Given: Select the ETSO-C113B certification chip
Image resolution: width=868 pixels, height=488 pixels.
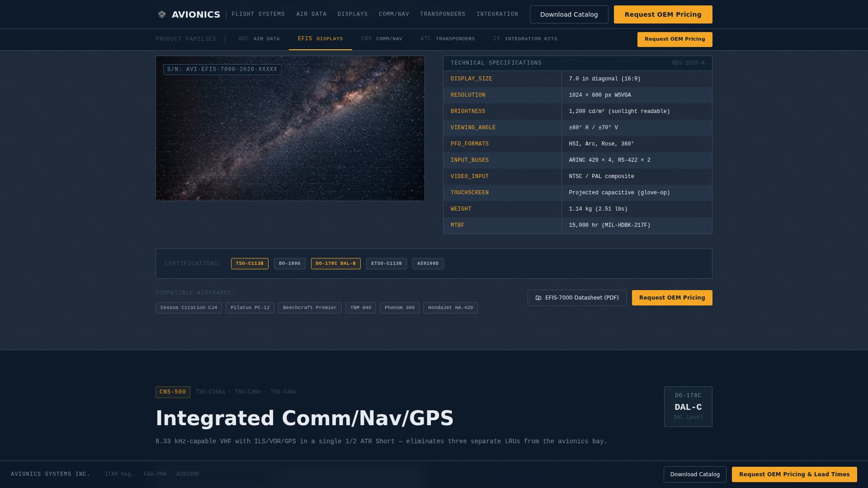Looking at the screenshot, I should 386,263.
